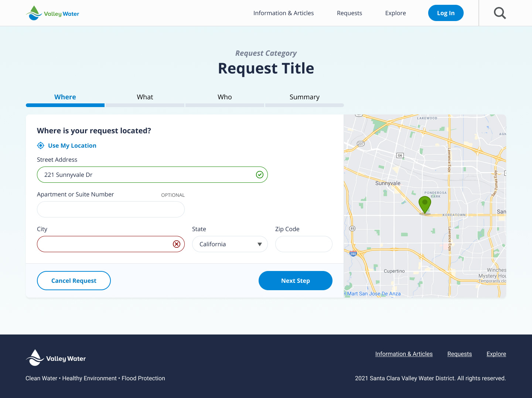Click the interstate 280 shield on map

pos(353,254)
